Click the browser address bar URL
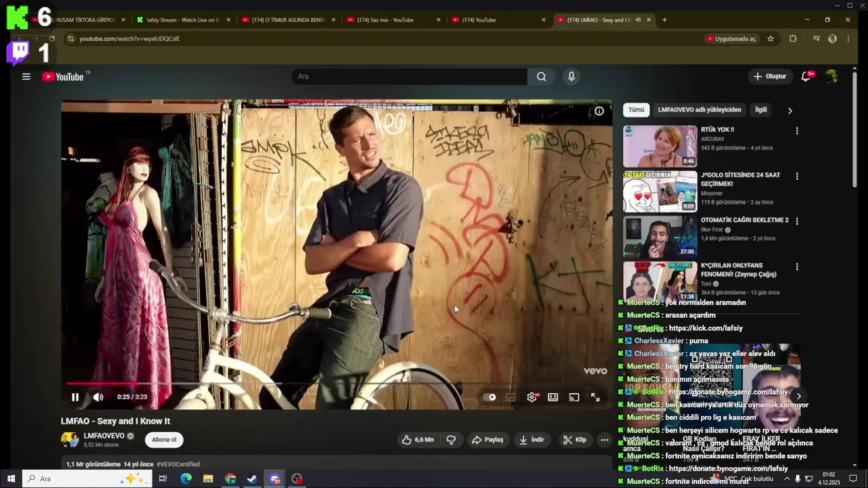This screenshot has height=488, width=868. click(x=130, y=39)
